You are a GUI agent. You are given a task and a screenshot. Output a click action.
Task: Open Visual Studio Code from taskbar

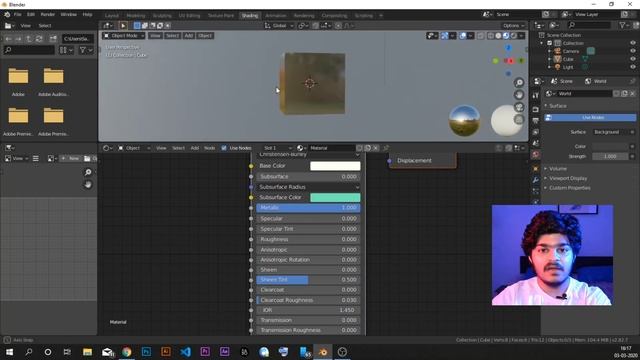pos(185,352)
